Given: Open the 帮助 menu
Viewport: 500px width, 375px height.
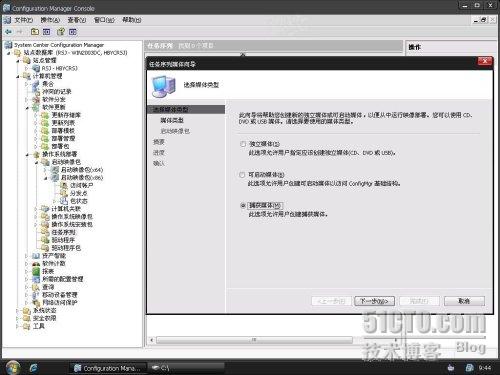Looking at the screenshot, I should point(132,20).
